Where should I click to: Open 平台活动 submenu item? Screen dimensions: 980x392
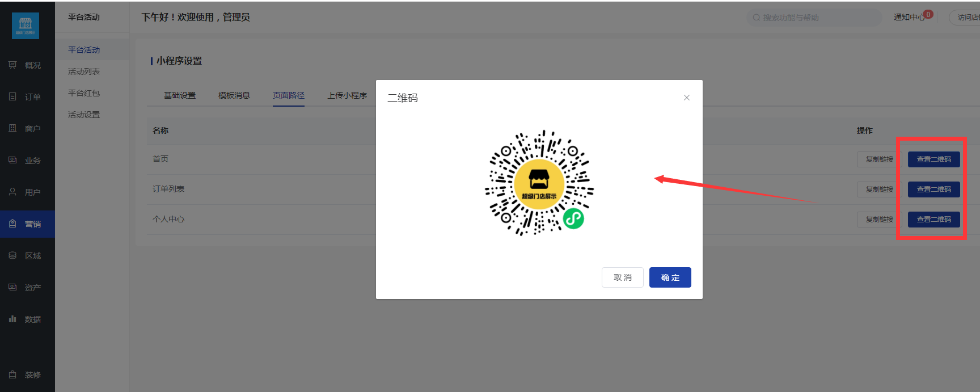click(x=84, y=50)
